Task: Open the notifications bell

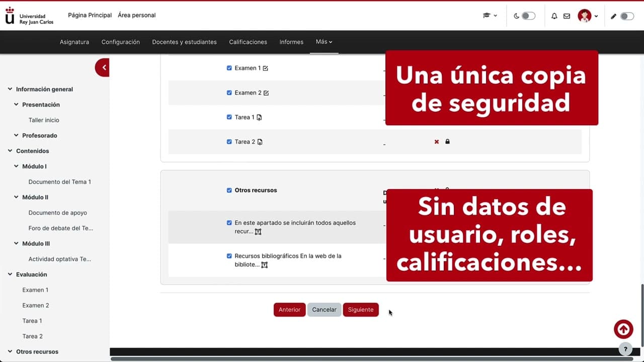Action: point(554,16)
